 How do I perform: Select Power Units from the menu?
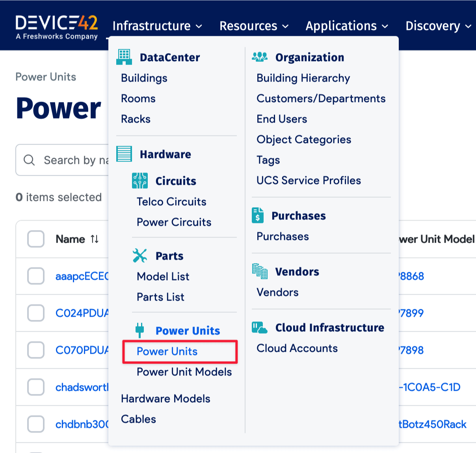click(167, 351)
